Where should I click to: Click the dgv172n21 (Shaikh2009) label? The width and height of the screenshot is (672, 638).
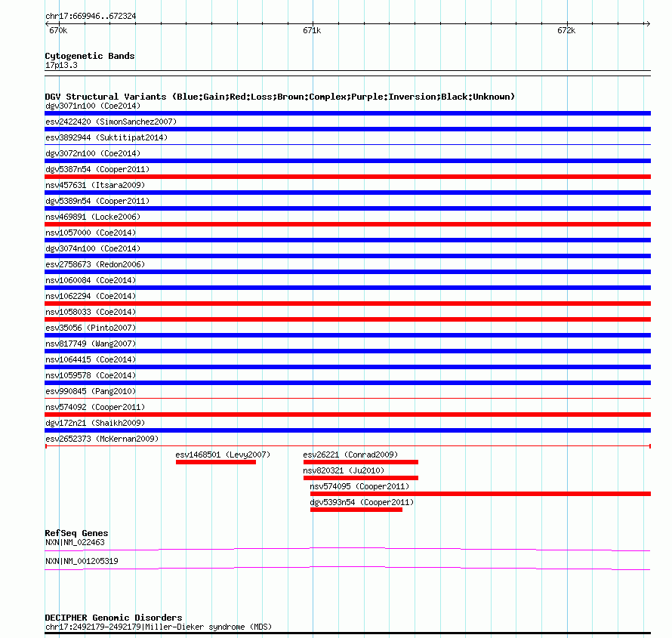tap(95, 423)
